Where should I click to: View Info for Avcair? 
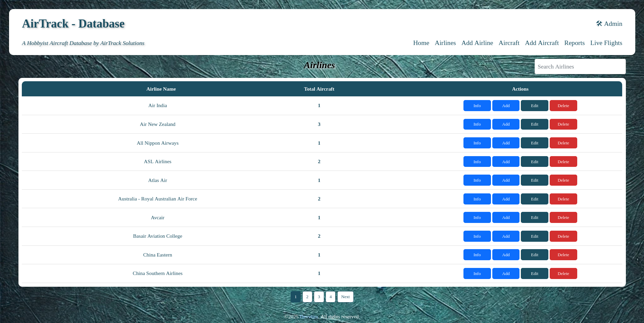point(477,217)
